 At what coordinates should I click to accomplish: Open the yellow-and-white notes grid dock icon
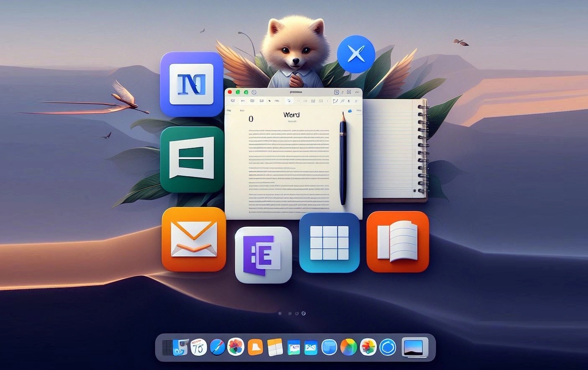tap(275, 347)
